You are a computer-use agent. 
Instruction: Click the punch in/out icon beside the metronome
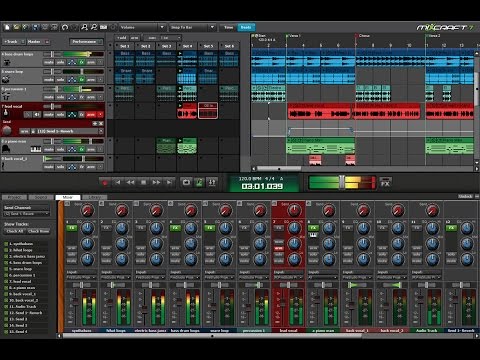pyautogui.click(x=212, y=182)
